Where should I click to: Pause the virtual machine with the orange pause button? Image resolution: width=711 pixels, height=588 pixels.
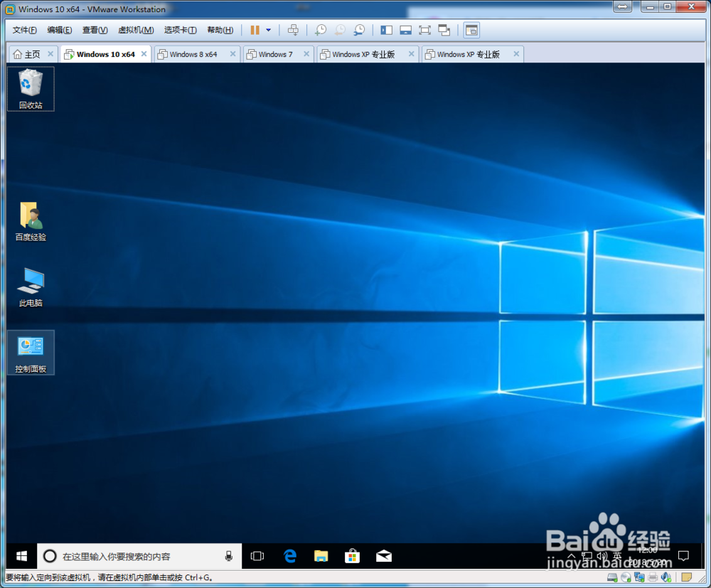[255, 30]
